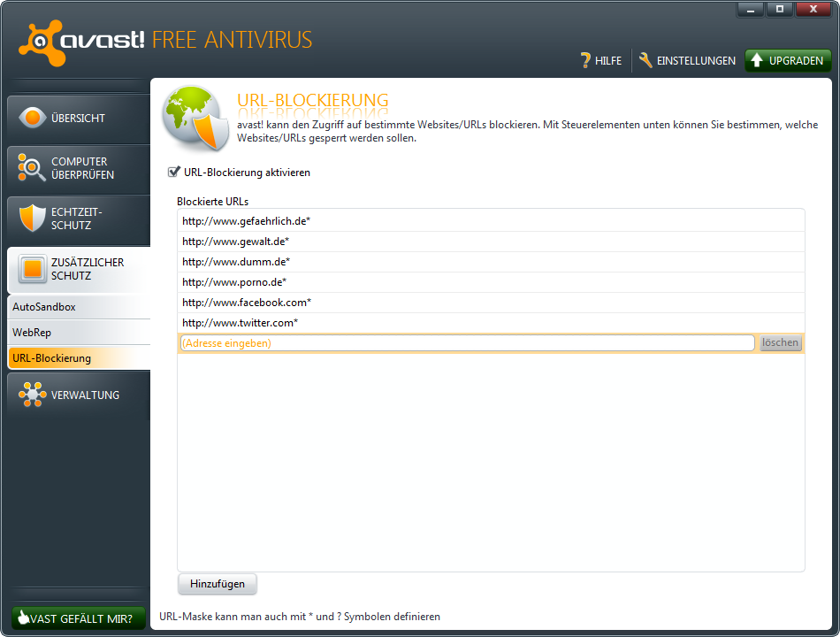Open Einstellungen via the wrench icon
The image size is (840, 637).
coord(645,61)
